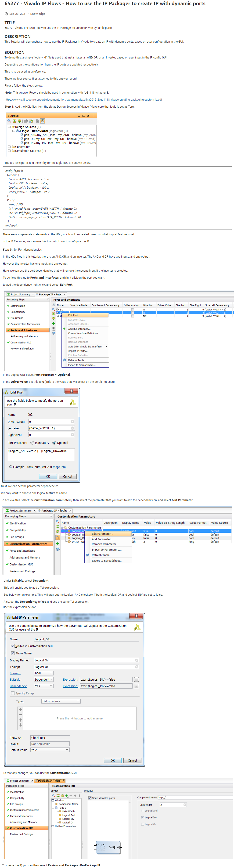Click the plus icon in the value list box

(21, 709)
